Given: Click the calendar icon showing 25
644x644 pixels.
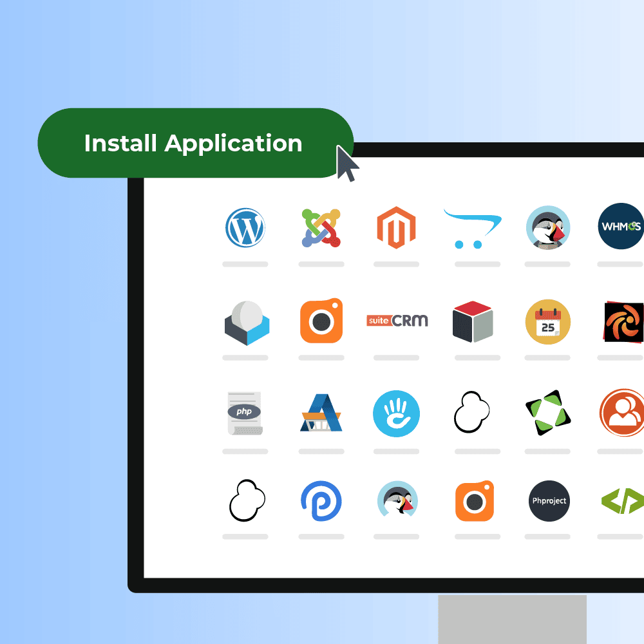Looking at the screenshot, I should [x=547, y=321].
